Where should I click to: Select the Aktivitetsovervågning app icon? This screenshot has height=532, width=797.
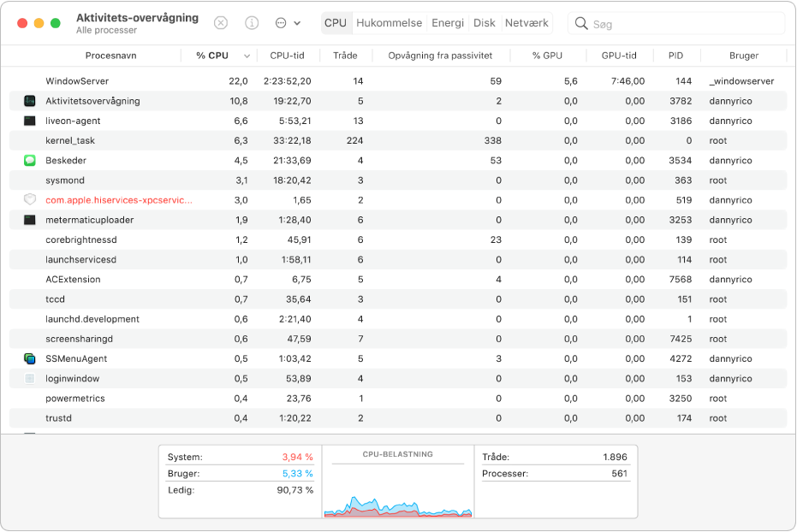pos(30,101)
